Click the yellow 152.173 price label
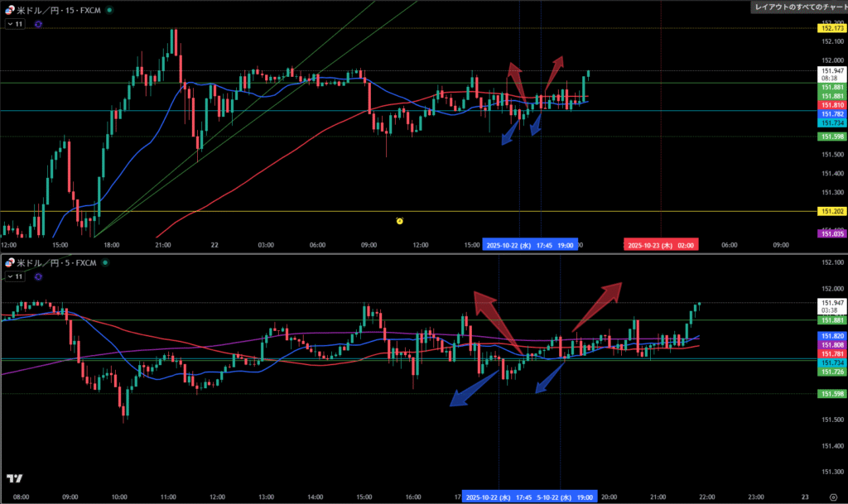 (831, 28)
